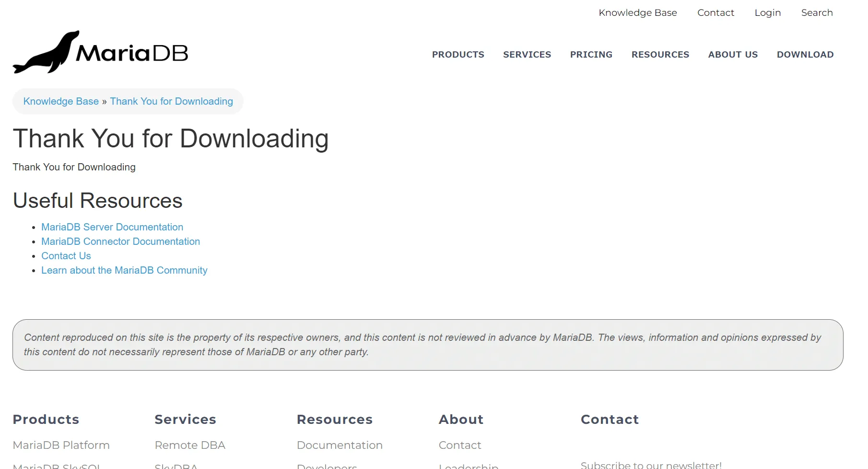Click the Resources footer heading

point(335,420)
